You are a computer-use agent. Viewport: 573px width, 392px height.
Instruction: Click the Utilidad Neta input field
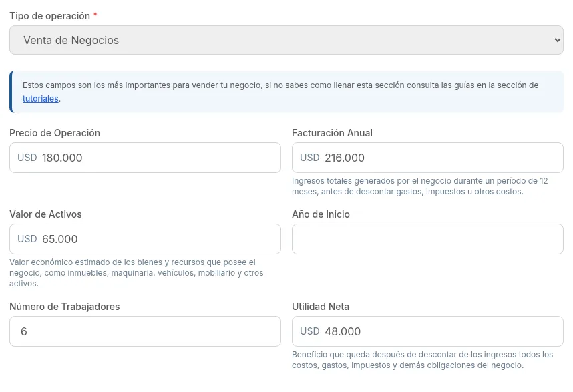click(x=427, y=331)
